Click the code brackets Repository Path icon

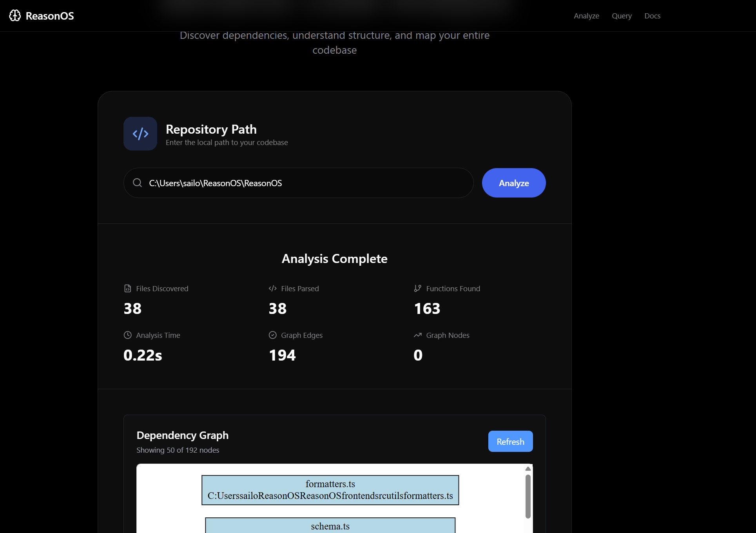140,134
